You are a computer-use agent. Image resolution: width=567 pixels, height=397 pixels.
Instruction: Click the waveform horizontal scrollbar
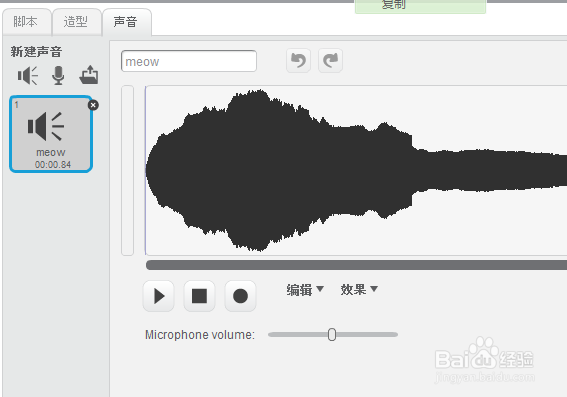click(x=356, y=265)
